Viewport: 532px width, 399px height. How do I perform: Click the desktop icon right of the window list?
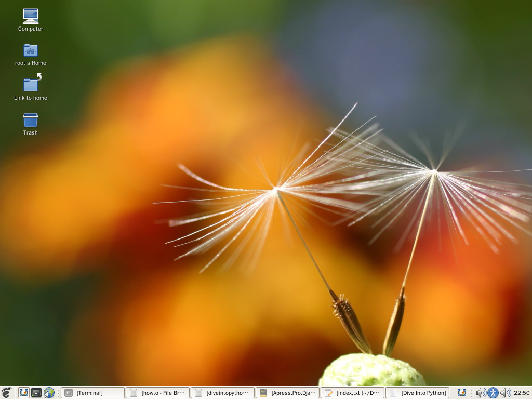[x=462, y=393]
